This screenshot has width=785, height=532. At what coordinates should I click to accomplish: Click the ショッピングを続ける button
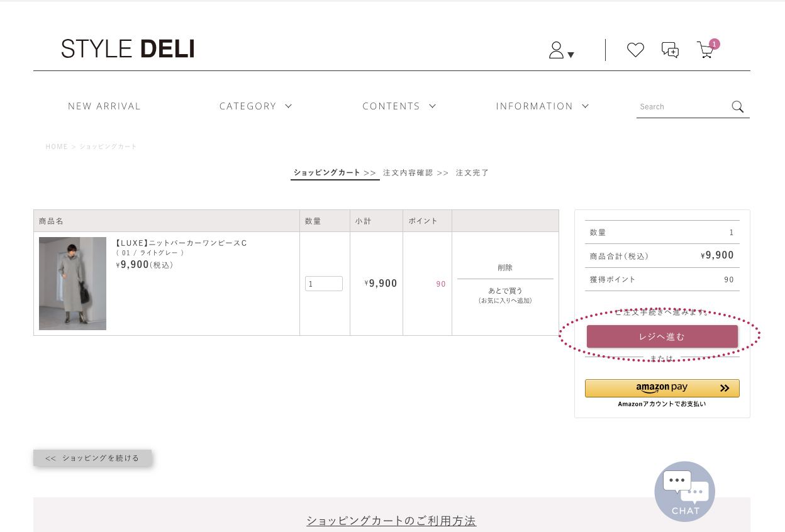coord(92,458)
